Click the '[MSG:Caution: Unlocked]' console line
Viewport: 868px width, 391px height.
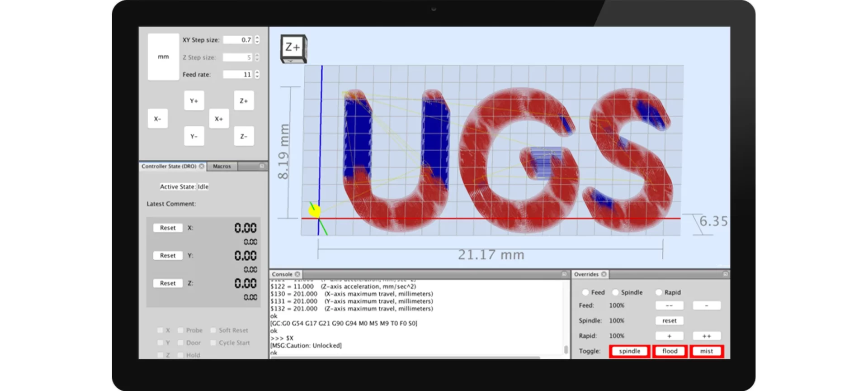point(306,345)
